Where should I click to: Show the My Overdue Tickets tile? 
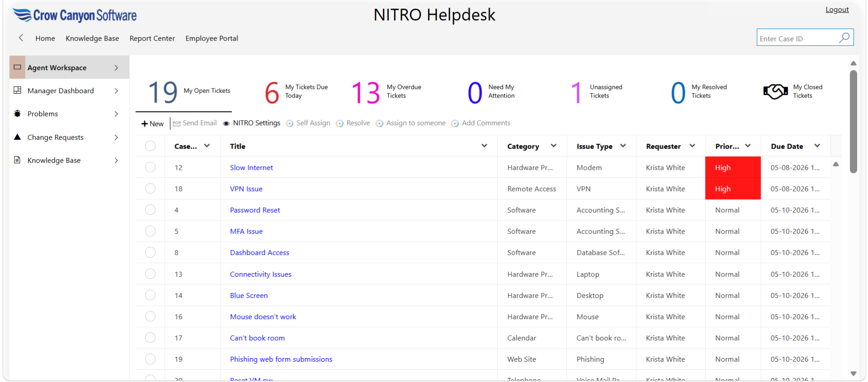[x=387, y=92]
